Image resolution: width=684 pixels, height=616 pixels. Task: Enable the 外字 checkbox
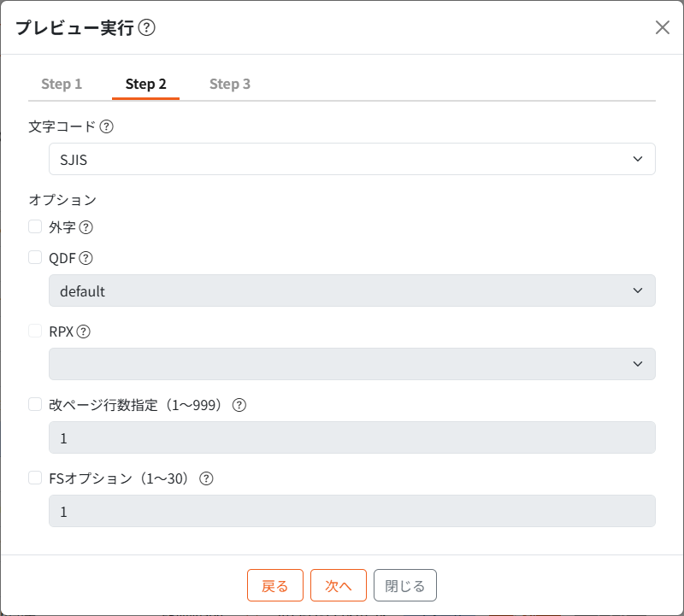point(34,226)
